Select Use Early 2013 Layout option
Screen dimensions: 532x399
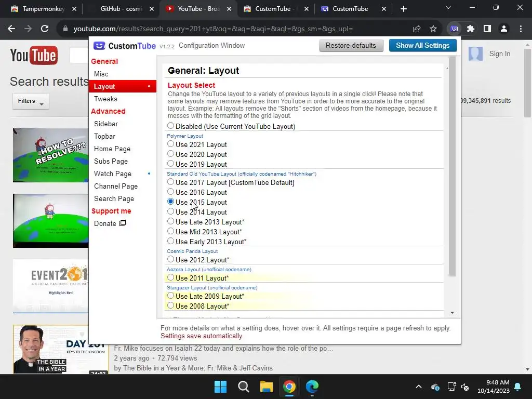click(170, 241)
